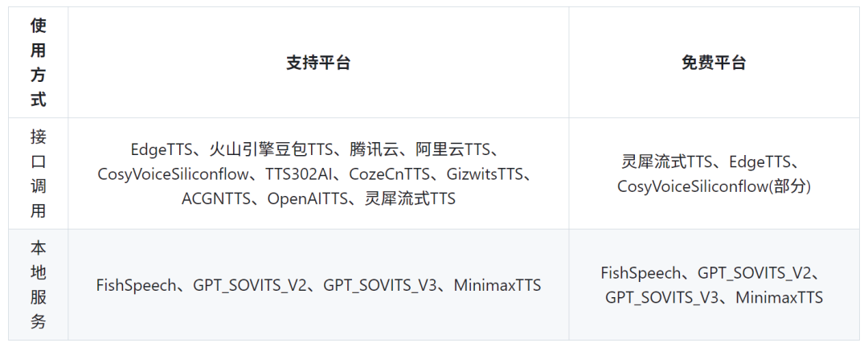Click OpenAITTS entry

coord(307,198)
